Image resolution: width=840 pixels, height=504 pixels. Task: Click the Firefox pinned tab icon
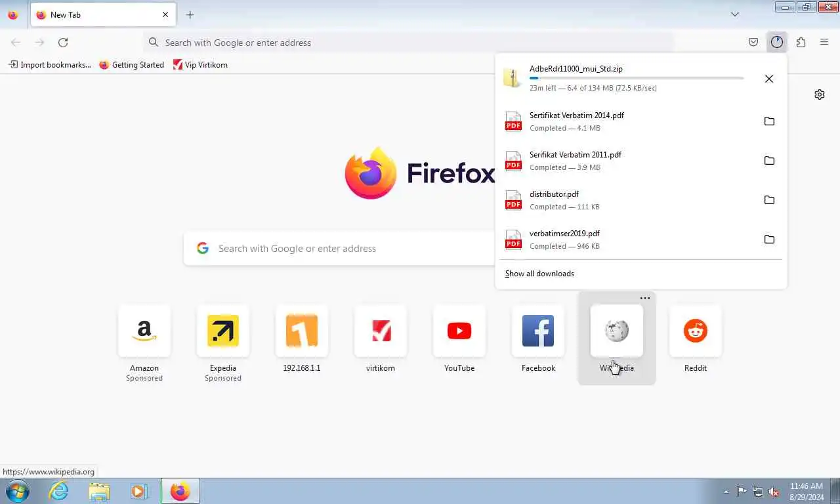pyautogui.click(x=13, y=14)
